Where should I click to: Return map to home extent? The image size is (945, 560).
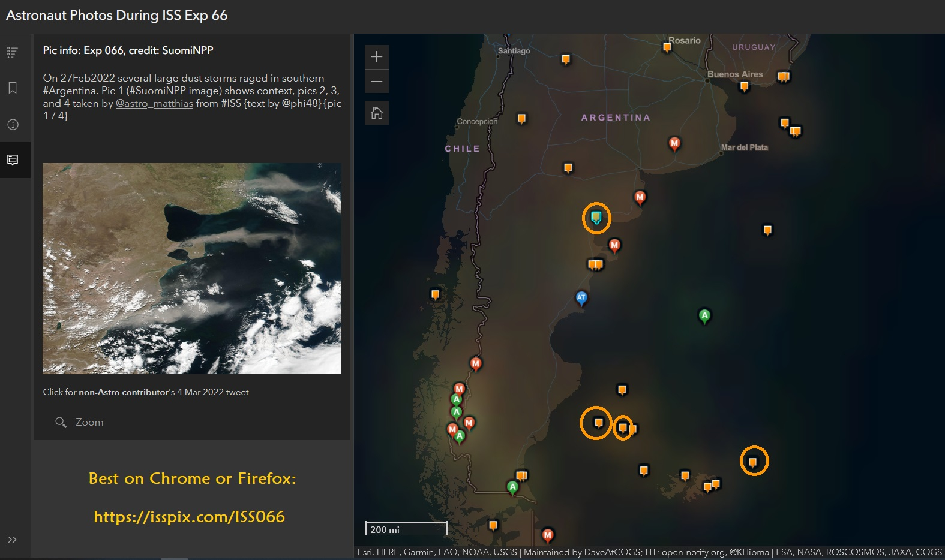377,113
